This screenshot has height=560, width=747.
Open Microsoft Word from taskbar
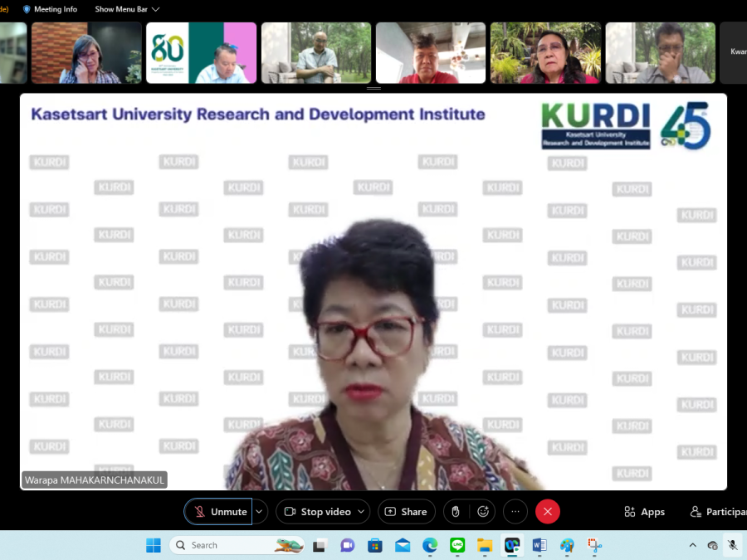tap(539, 545)
